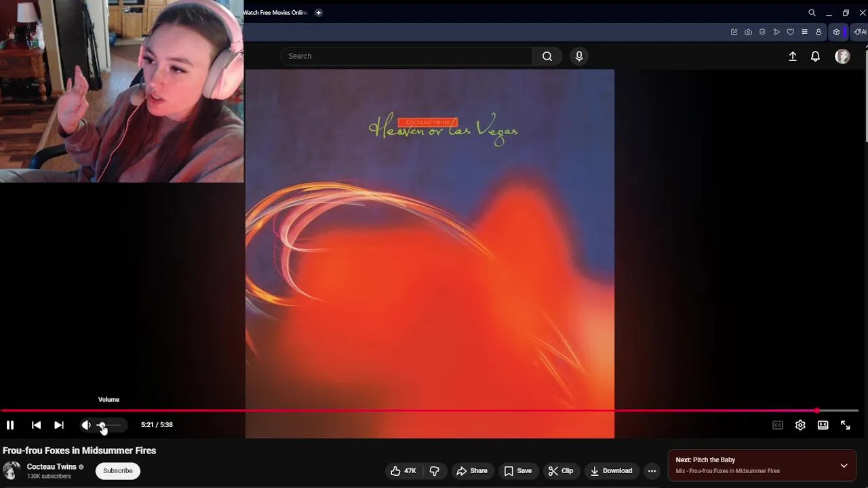The image size is (868, 488).
Task: Open the upload/create icon
Action: point(793,56)
